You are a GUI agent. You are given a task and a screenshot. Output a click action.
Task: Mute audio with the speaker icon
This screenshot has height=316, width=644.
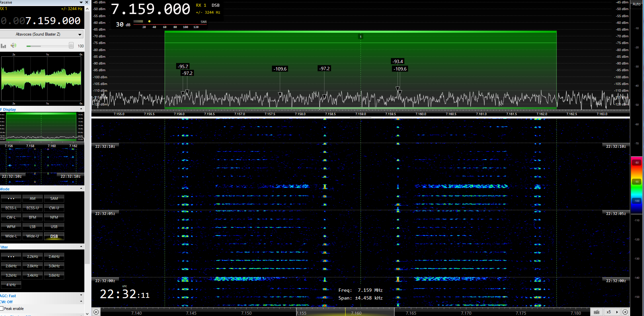coord(13,46)
